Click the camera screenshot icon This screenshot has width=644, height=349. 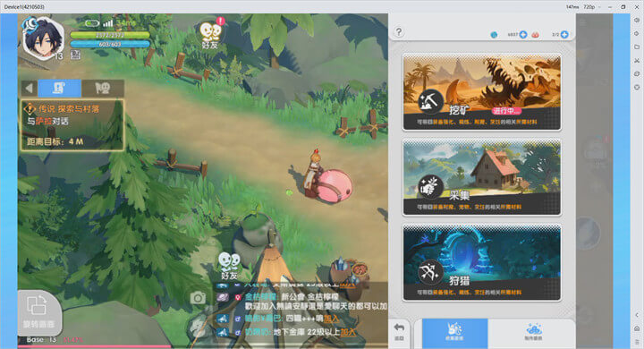point(198,298)
